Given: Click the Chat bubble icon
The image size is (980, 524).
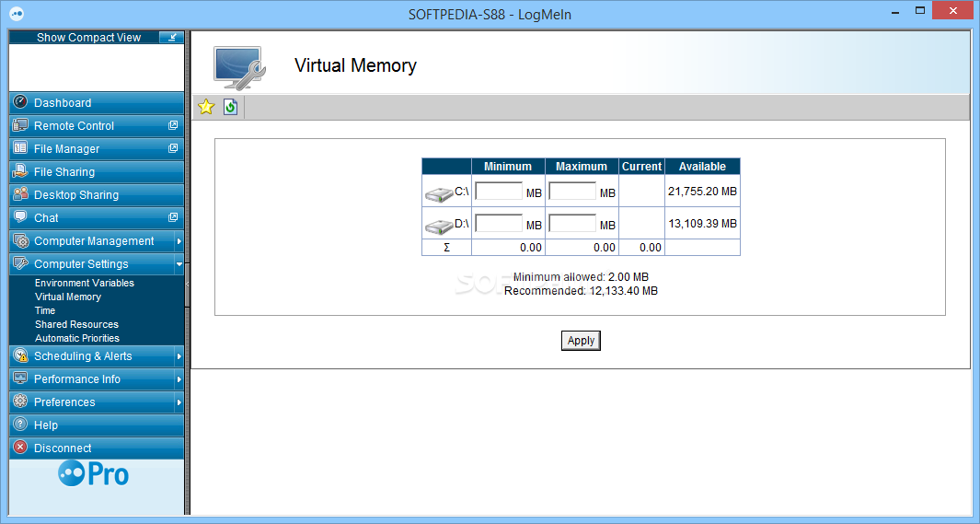Looking at the screenshot, I should pyautogui.click(x=20, y=216).
